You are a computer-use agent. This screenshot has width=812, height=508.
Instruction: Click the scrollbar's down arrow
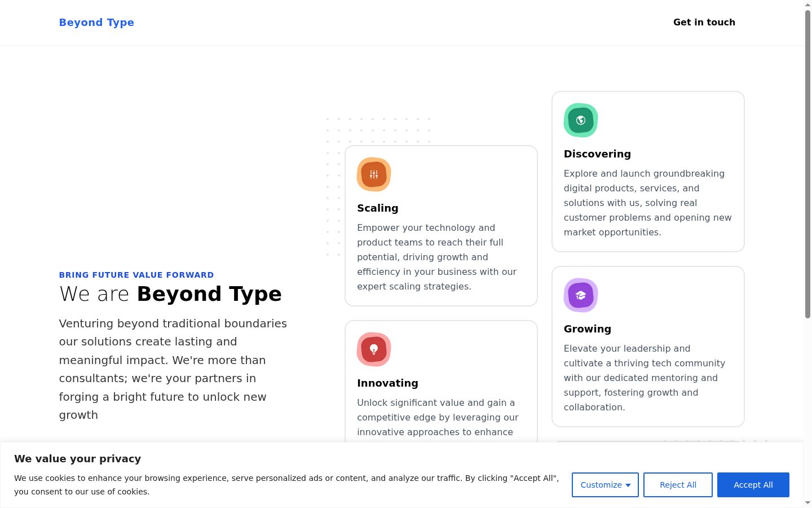pos(807,503)
